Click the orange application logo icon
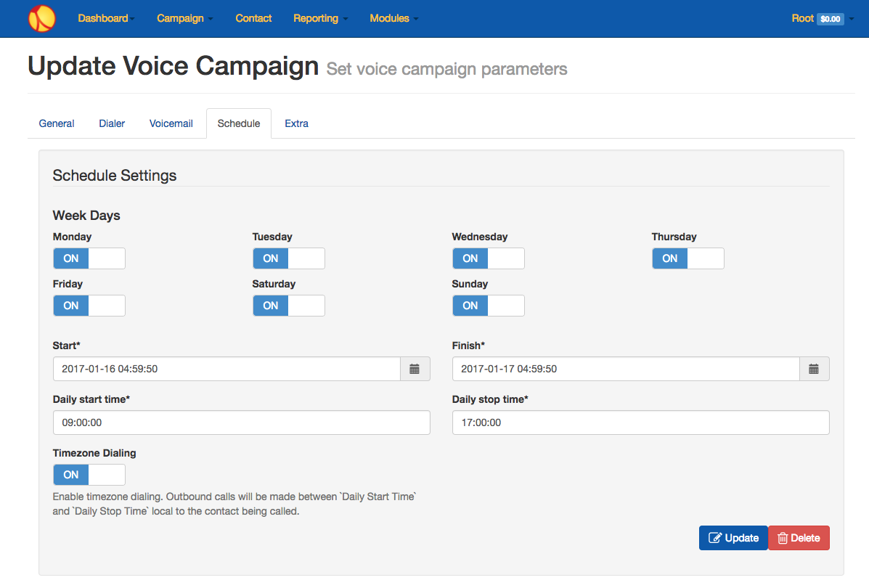Viewport: 869px width, 588px height. [x=42, y=18]
